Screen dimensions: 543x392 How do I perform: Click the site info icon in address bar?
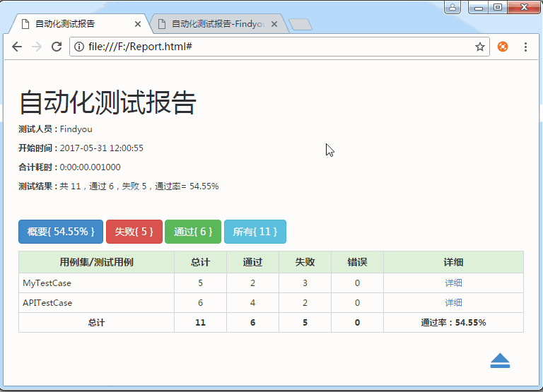pyautogui.click(x=79, y=47)
